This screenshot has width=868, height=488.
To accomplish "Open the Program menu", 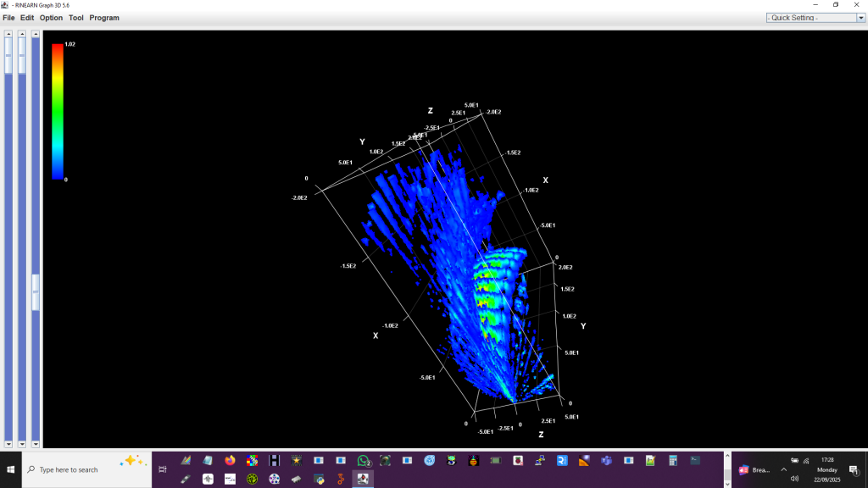I will point(104,18).
